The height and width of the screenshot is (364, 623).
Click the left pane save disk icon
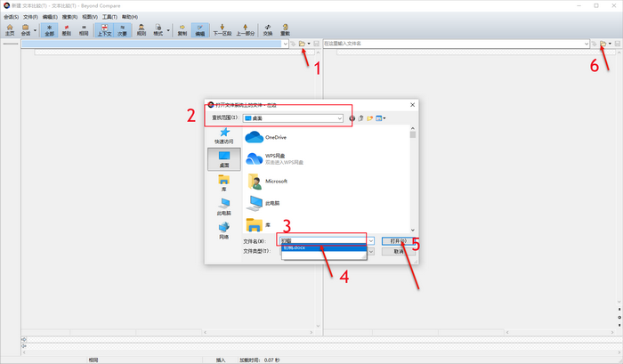(x=316, y=44)
